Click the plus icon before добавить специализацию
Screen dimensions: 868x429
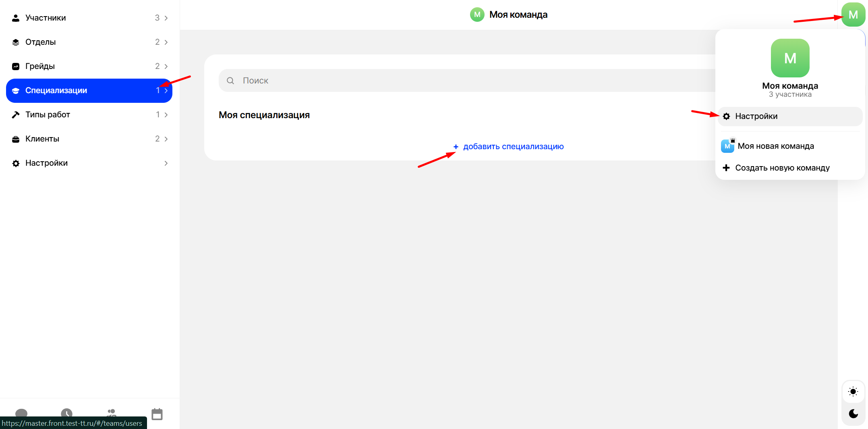[x=456, y=147]
